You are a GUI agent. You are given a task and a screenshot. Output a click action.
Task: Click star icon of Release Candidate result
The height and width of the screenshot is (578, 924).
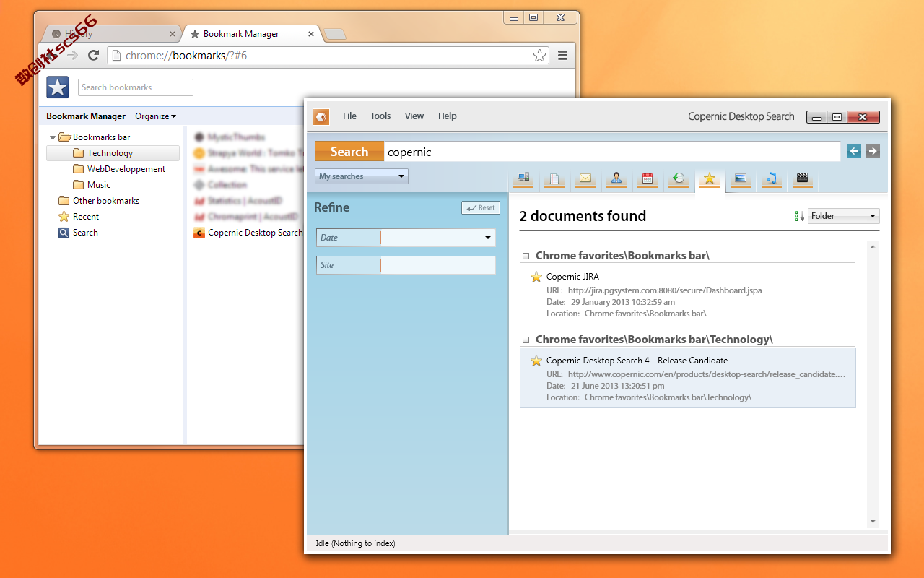(536, 361)
